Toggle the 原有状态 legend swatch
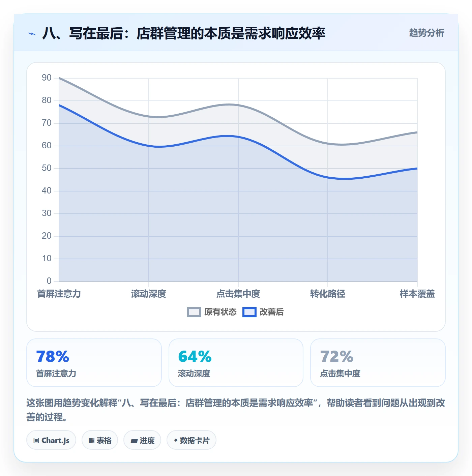 194,312
